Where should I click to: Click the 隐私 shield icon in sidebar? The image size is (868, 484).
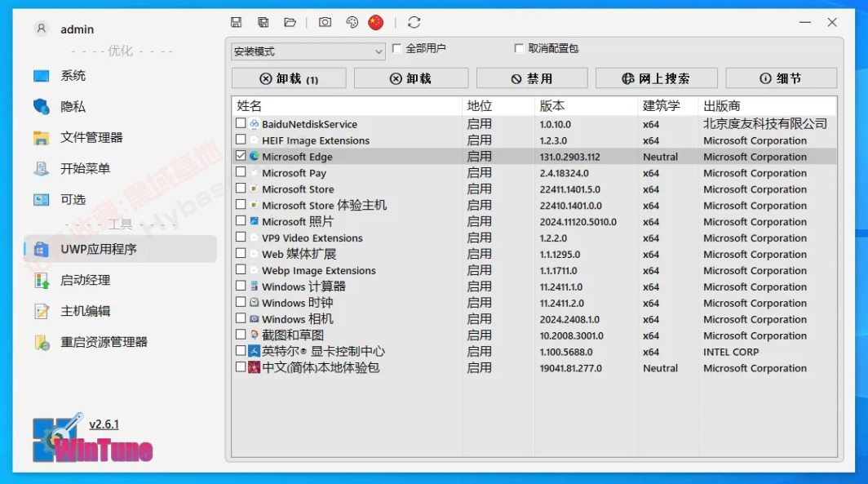41,106
